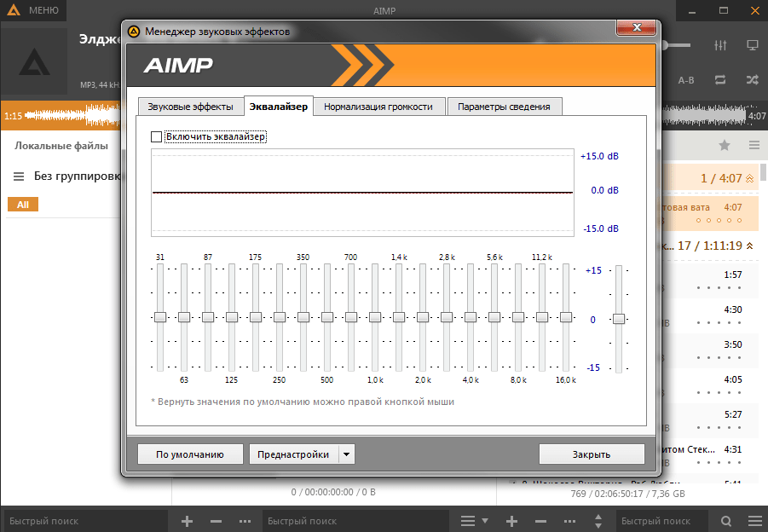The width and height of the screenshot is (768, 532).
Task: Close the sound effects manager dialog
Action: tap(636, 27)
